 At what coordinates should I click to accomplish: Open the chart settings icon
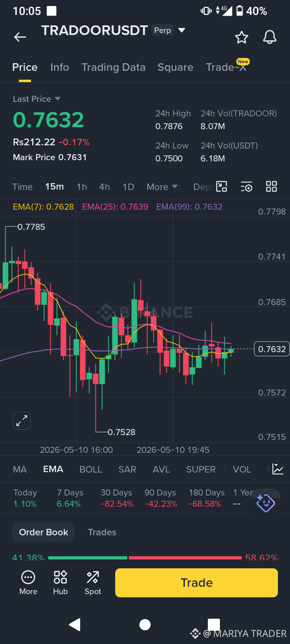pos(246,187)
